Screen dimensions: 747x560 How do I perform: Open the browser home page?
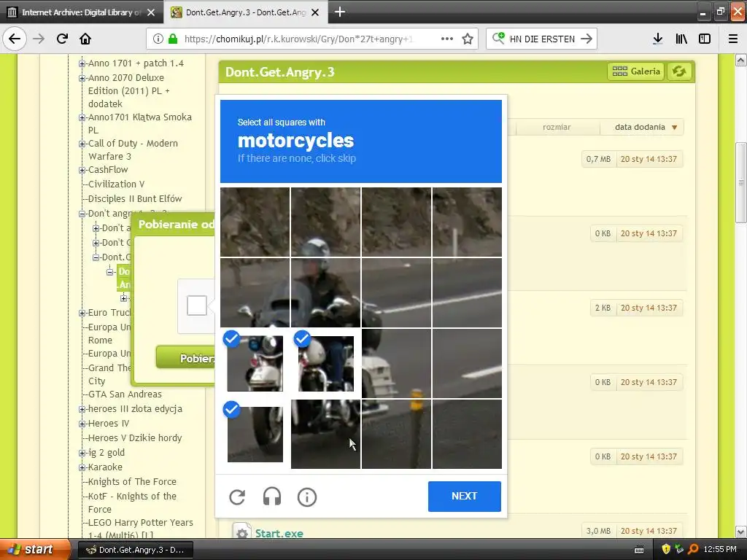click(85, 39)
